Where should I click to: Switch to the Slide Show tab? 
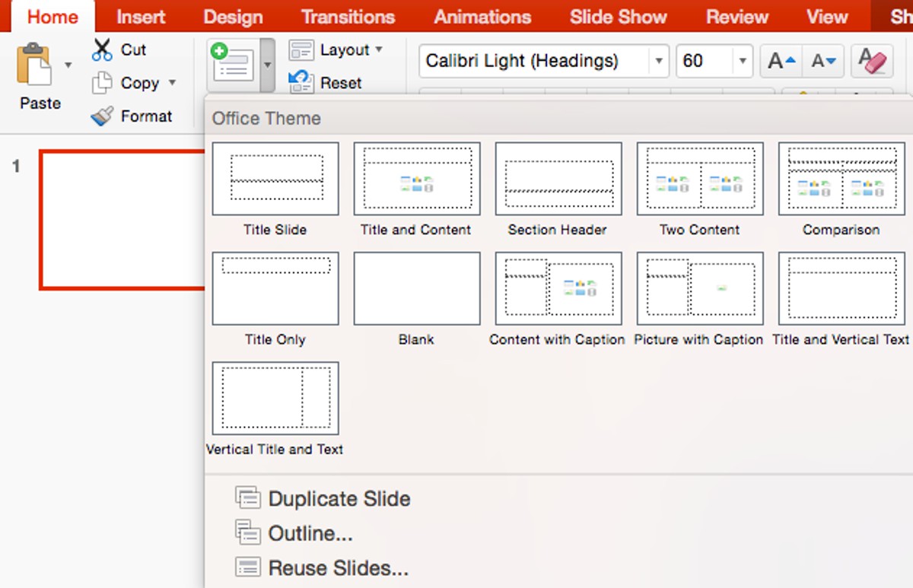tap(618, 17)
